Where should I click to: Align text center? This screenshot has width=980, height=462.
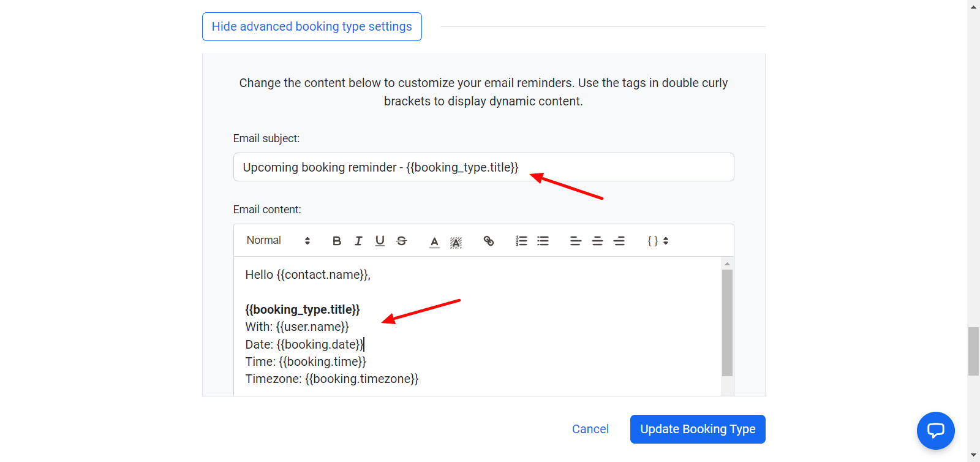click(597, 241)
